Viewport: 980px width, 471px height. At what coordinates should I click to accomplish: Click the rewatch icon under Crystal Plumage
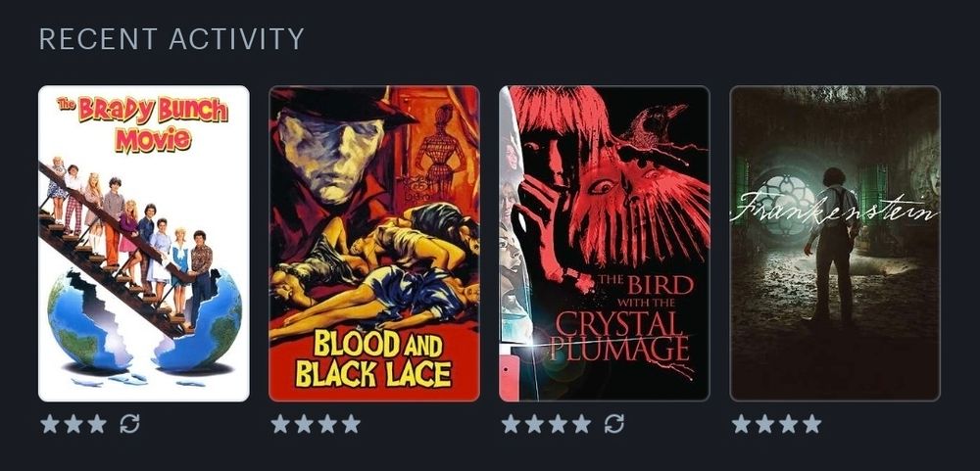(x=613, y=424)
